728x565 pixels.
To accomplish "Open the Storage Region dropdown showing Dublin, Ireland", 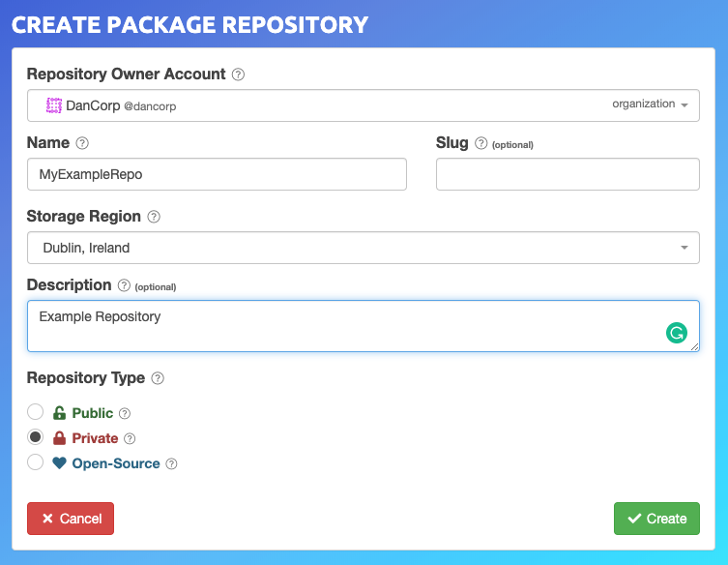I will coord(364,248).
